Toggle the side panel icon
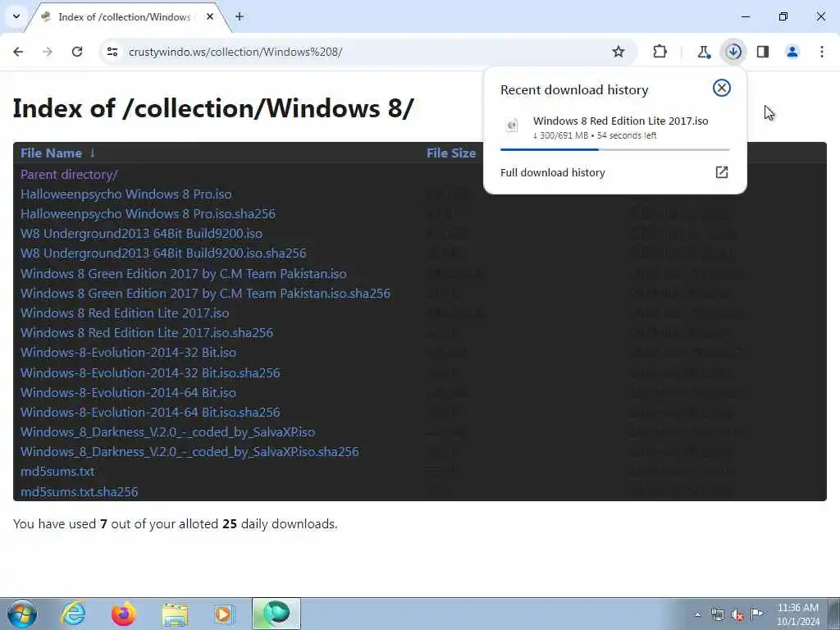The image size is (840, 630). point(763,52)
